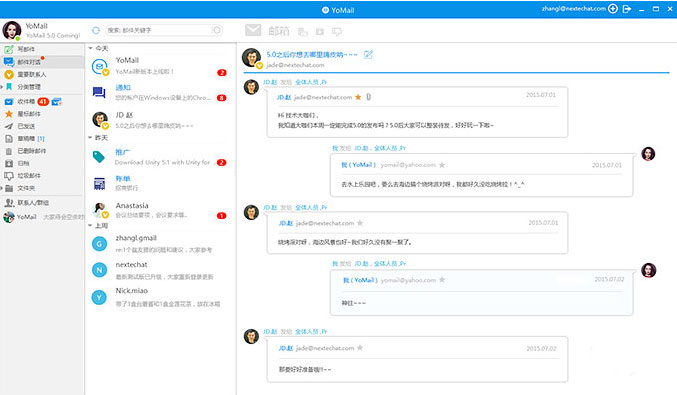Click the large envelope mailbox icon in the toolbar
677x395 pixels.
253,30
